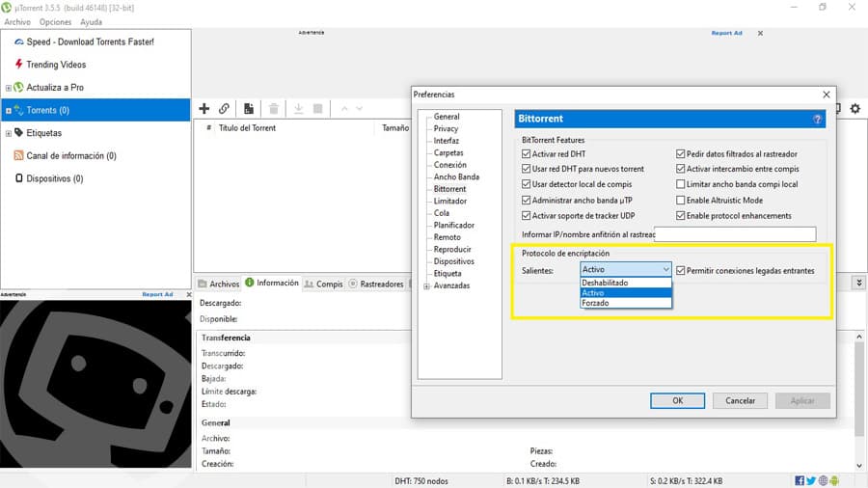Image resolution: width=868 pixels, height=488 pixels.
Task: Collapse the detail pane with double-chevron button
Action: 858,283
